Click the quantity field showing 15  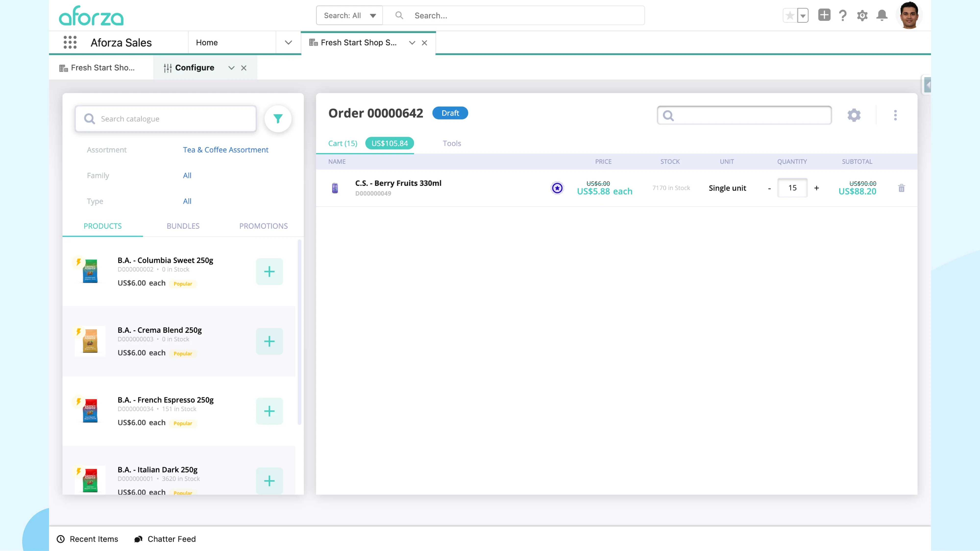pyautogui.click(x=792, y=188)
